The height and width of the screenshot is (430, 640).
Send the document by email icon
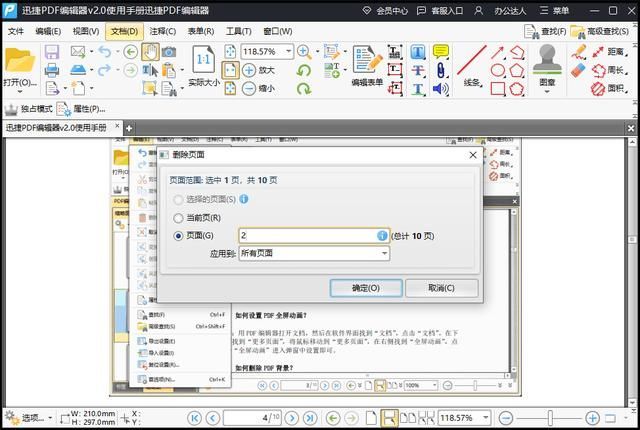click(x=78, y=52)
